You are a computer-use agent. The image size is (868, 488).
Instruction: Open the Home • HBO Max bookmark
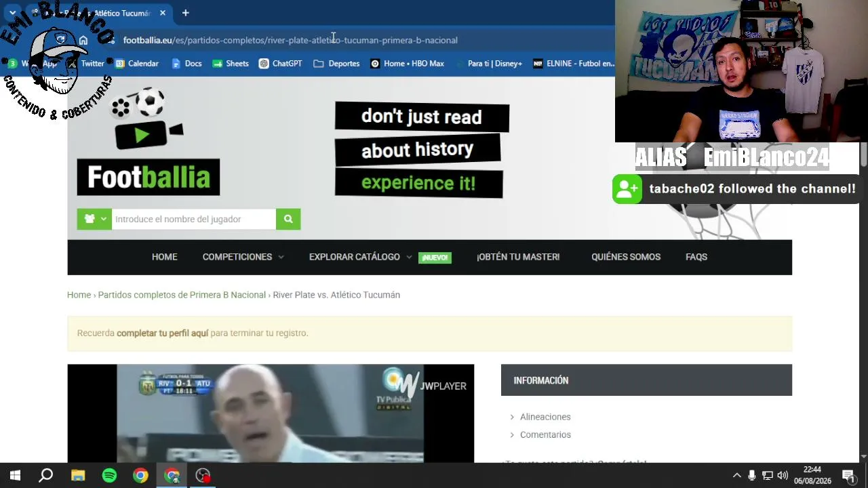pos(407,64)
